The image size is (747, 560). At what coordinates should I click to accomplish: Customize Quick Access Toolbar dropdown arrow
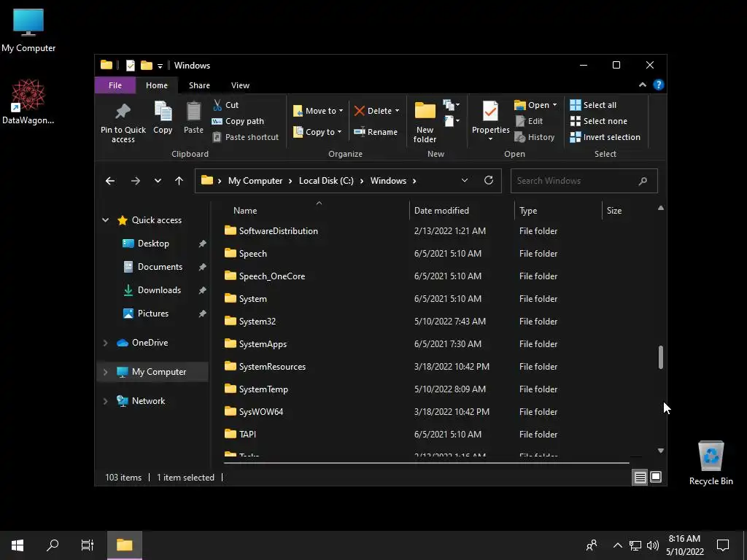160,66
